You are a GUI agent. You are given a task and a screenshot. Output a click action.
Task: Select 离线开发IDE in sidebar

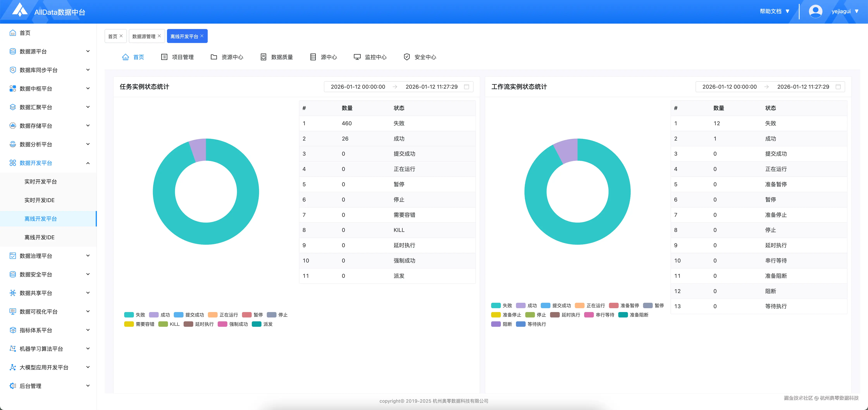[x=39, y=237]
